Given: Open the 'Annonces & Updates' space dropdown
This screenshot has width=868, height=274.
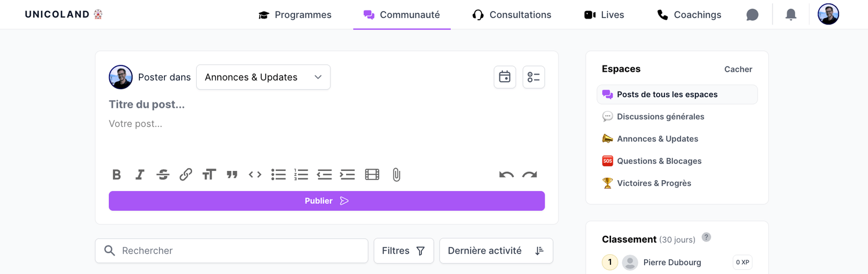Looking at the screenshot, I should click(x=263, y=77).
